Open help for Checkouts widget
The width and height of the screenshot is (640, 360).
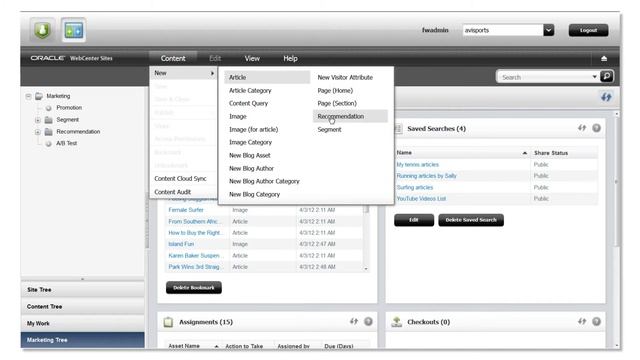pyautogui.click(x=596, y=322)
